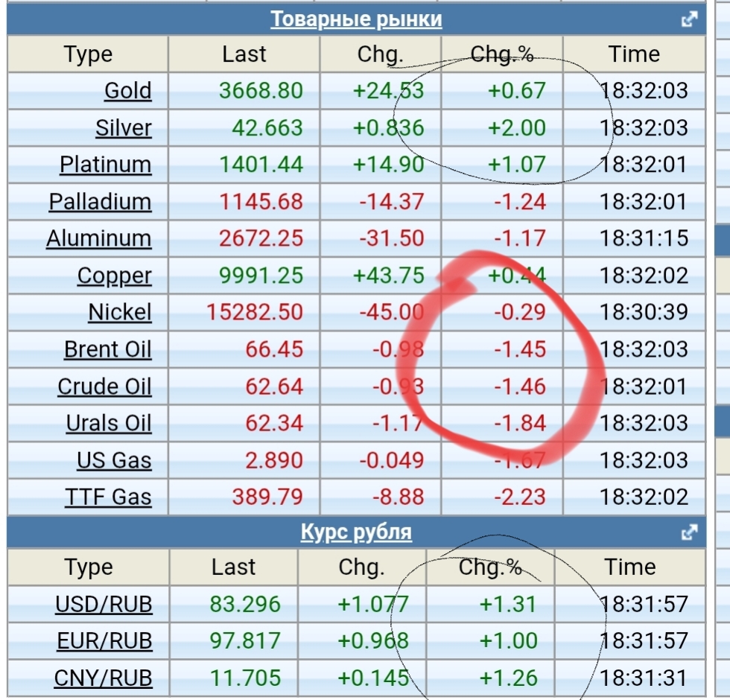
Task: Click the Gold last price 3668.80
Action: coord(261,91)
